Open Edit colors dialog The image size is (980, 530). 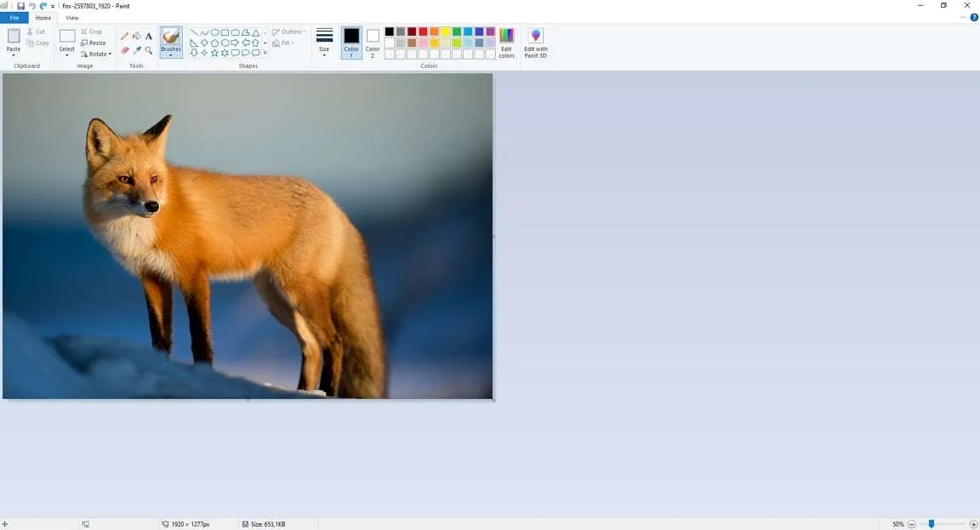507,43
